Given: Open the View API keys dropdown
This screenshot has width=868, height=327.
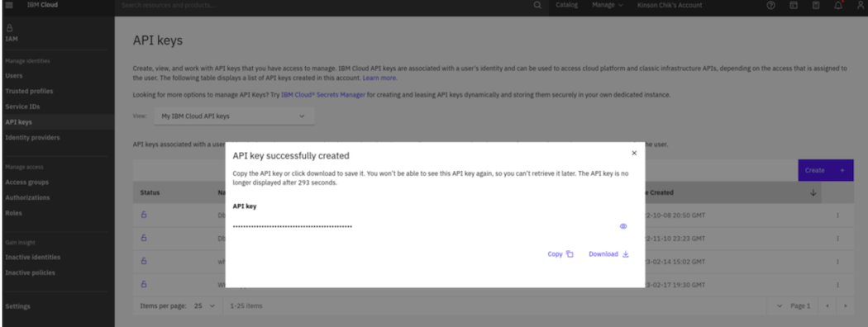Looking at the screenshot, I should pyautogui.click(x=234, y=116).
